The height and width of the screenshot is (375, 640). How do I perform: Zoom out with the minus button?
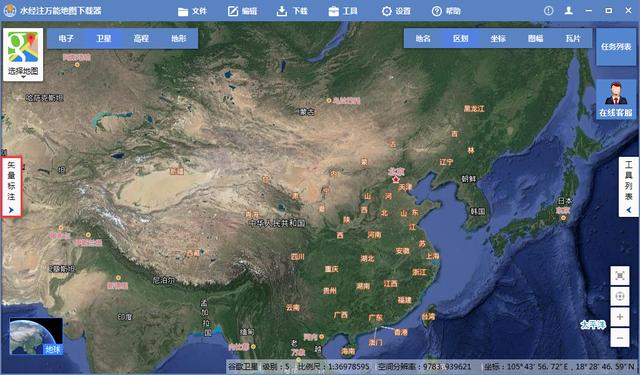(620, 338)
